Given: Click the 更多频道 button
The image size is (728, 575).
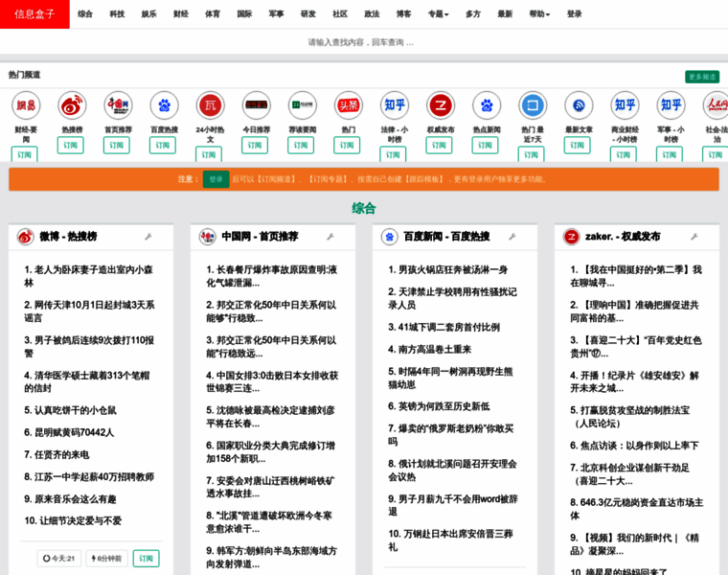Looking at the screenshot, I should click(x=702, y=77).
